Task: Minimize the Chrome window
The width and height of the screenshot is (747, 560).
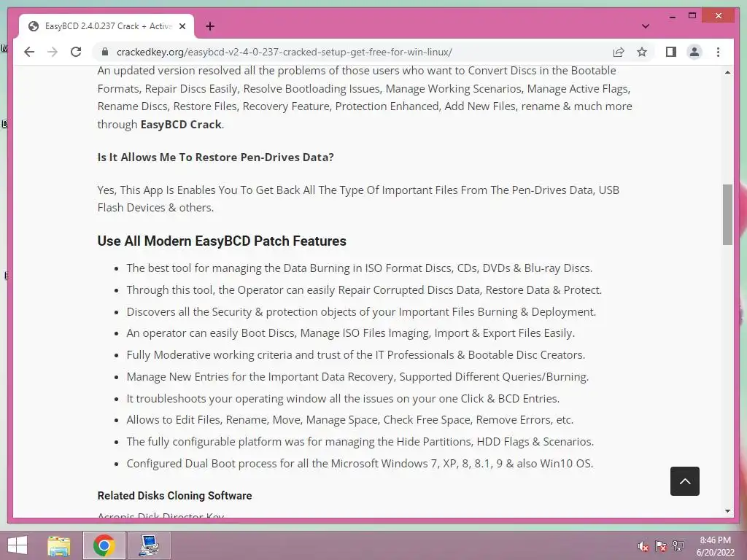Action: pos(672,16)
